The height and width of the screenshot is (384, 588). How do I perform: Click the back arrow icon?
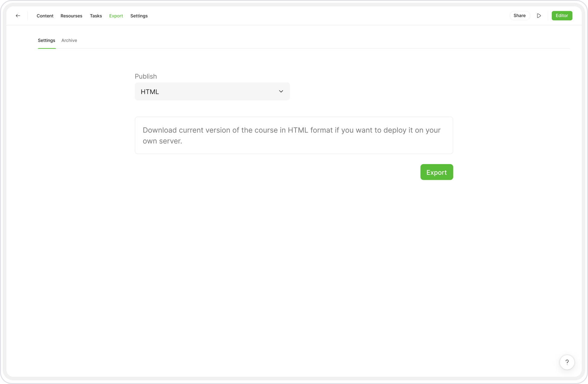pos(18,16)
